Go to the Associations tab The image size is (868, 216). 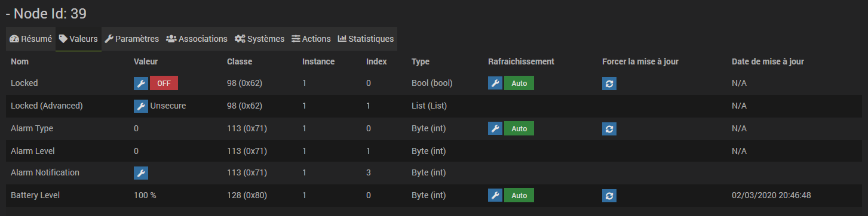pyautogui.click(x=197, y=39)
